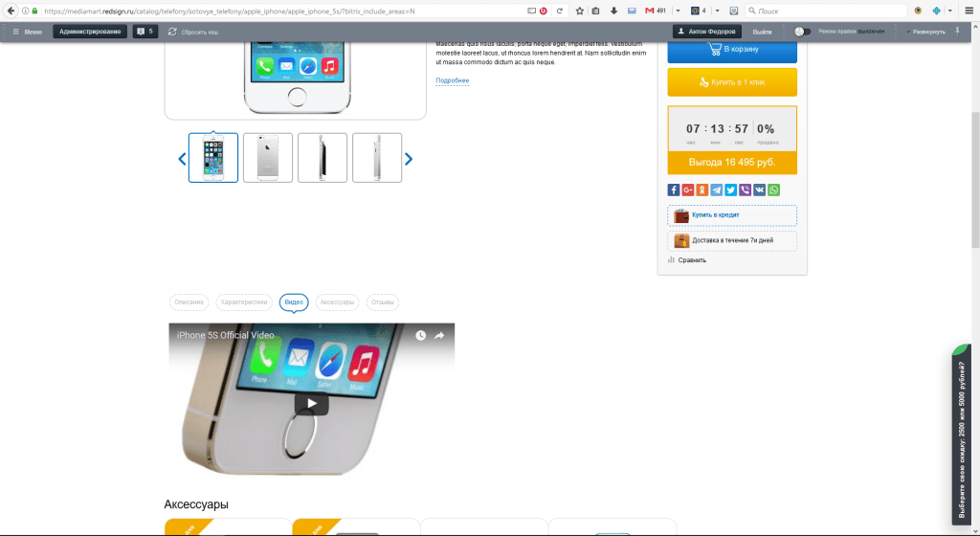Click the blue mail envelope icon
980x536 pixels.
(632, 11)
